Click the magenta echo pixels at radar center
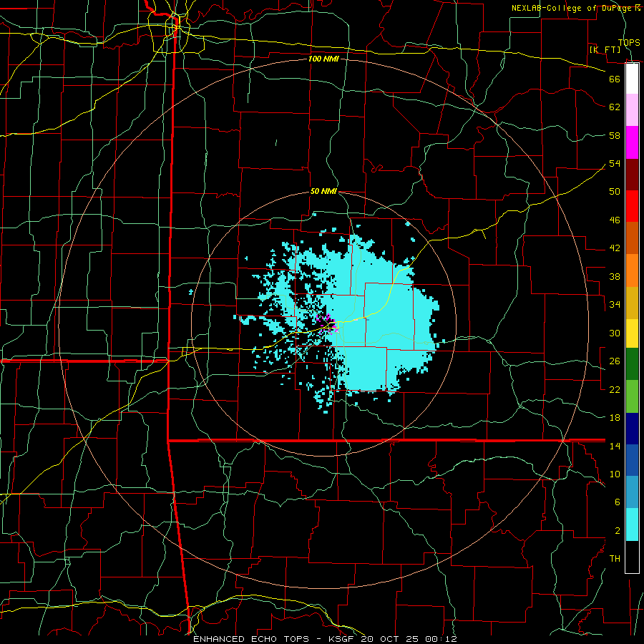Image resolution: width=644 pixels, height=644 pixels. pyautogui.click(x=328, y=323)
